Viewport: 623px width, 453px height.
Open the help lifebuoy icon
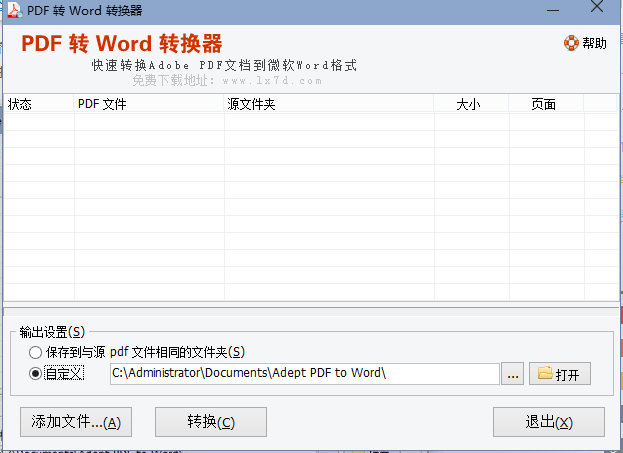(x=571, y=43)
